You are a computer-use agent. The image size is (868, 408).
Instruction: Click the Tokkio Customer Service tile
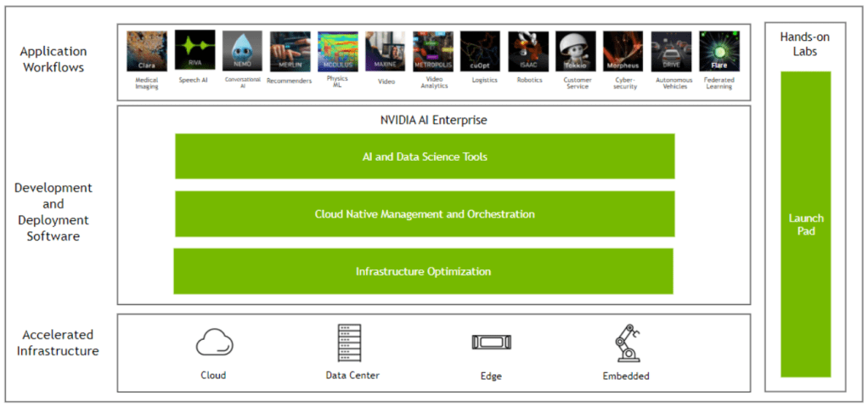(576, 51)
